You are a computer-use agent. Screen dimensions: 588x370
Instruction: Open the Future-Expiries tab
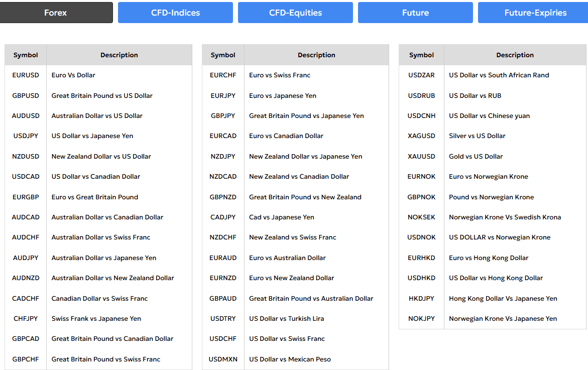click(535, 13)
